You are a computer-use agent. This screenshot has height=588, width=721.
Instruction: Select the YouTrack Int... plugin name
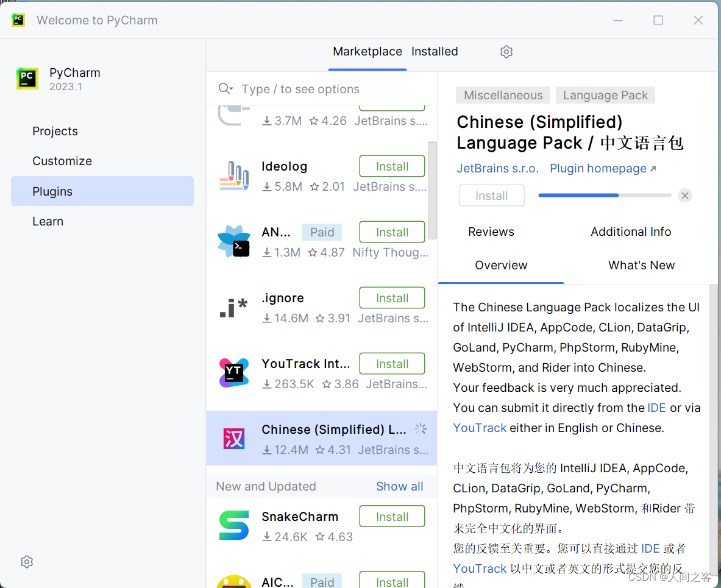[306, 364]
